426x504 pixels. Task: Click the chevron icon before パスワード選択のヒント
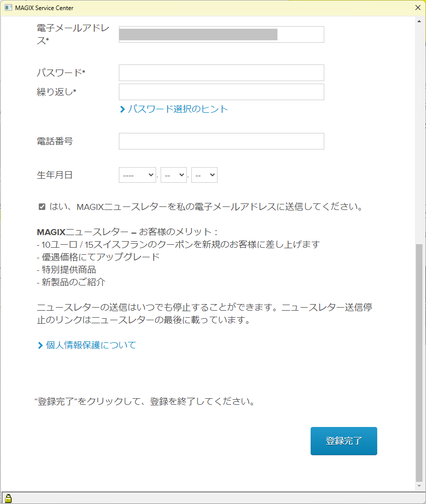click(x=122, y=109)
